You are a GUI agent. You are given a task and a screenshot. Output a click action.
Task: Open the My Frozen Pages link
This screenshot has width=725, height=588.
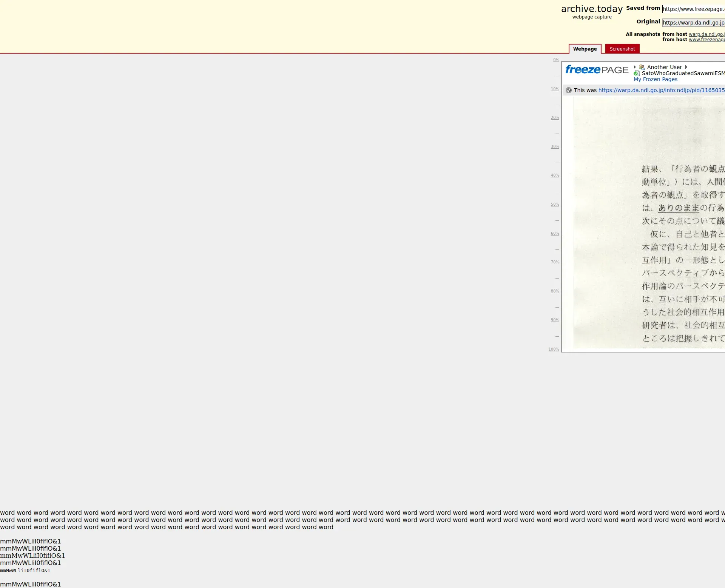tap(655, 79)
